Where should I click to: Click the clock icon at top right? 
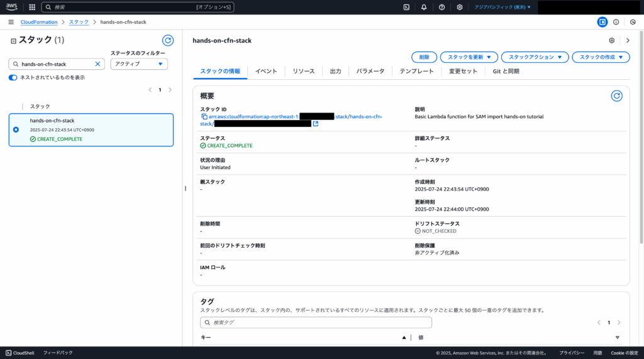click(633, 22)
